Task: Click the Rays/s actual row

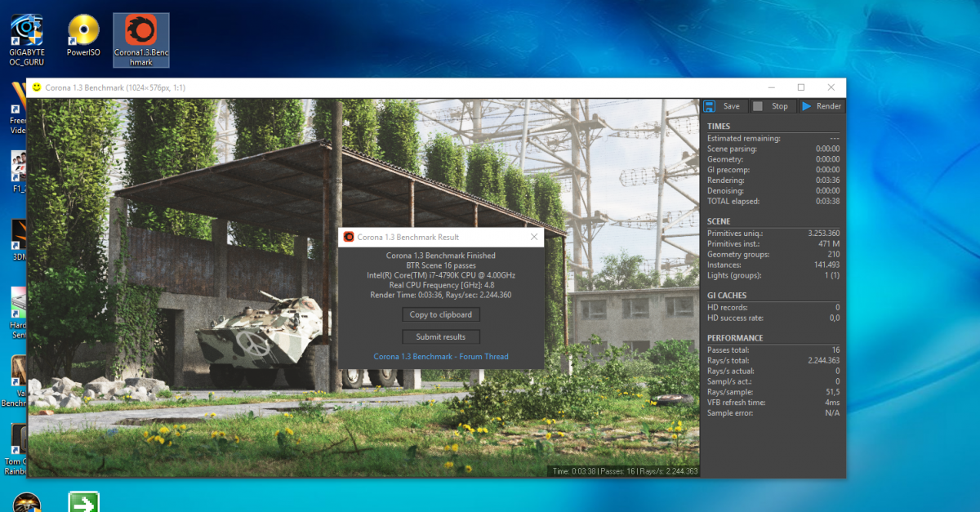Action: pyautogui.click(x=773, y=371)
